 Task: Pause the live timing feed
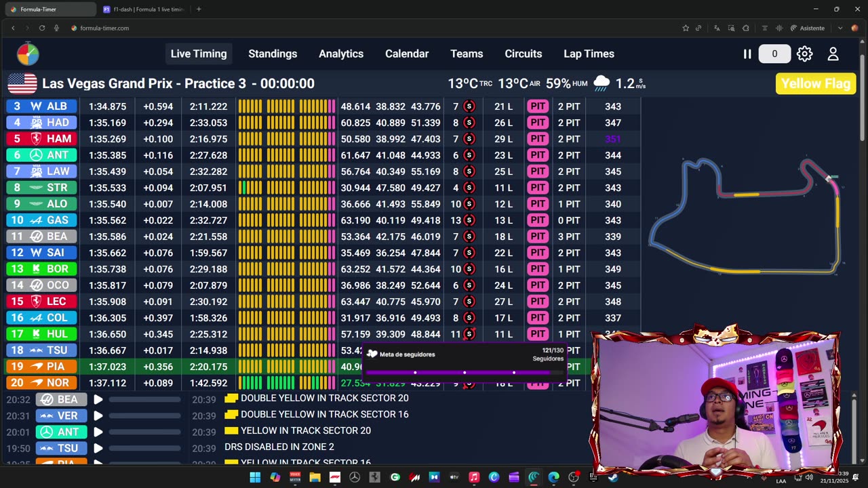[x=747, y=54]
